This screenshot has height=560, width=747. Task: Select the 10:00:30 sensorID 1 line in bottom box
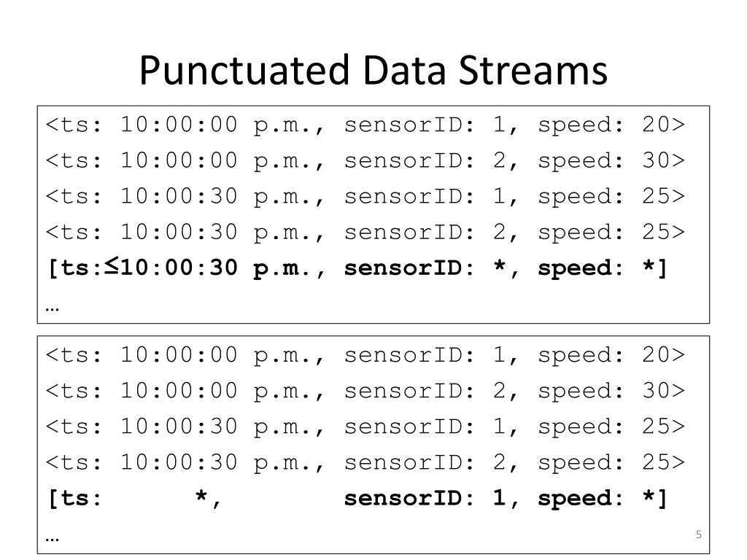(365, 426)
